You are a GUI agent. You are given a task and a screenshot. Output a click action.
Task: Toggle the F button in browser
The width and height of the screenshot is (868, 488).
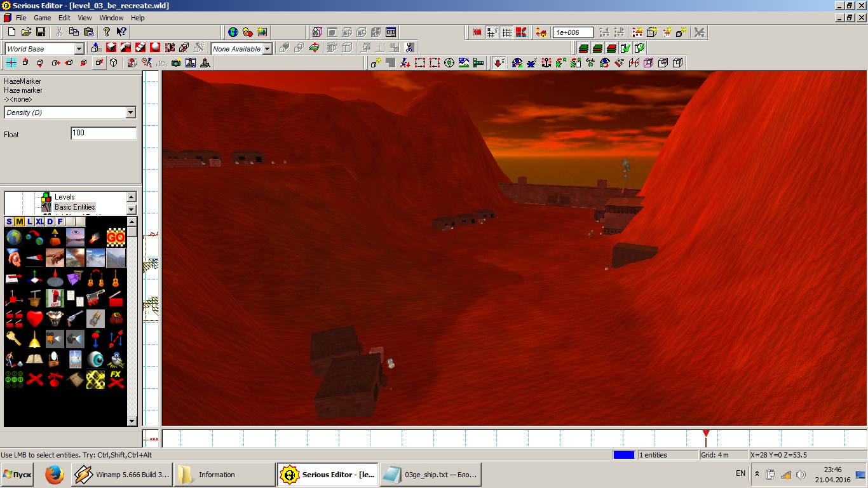coord(60,221)
